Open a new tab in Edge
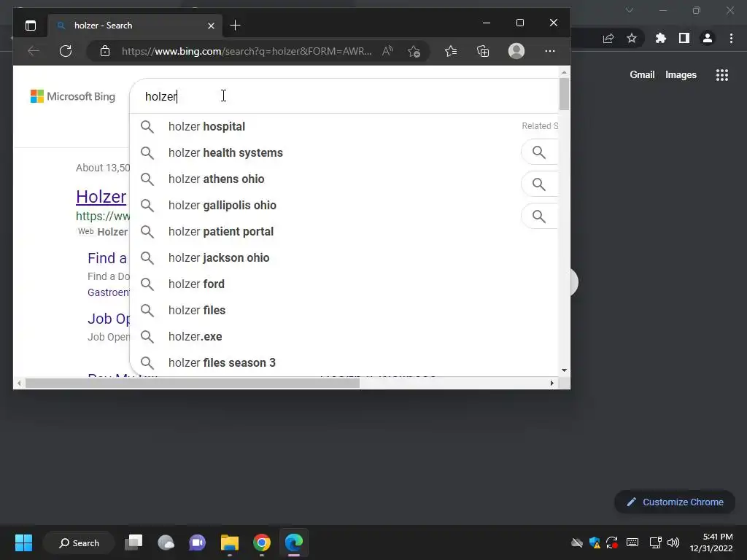Screen dimensions: 747x560 pyautogui.click(x=235, y=26)
